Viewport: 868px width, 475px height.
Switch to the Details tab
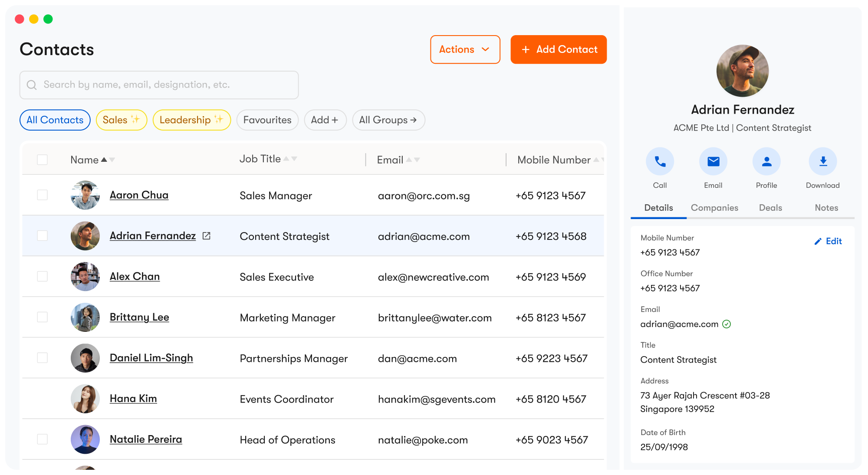[658, 208]
